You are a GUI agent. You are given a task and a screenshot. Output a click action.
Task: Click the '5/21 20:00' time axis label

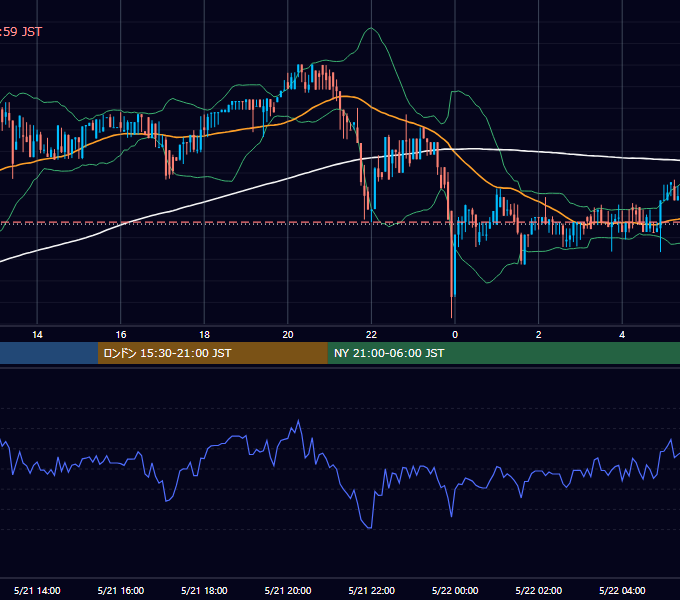coord(288,590)
